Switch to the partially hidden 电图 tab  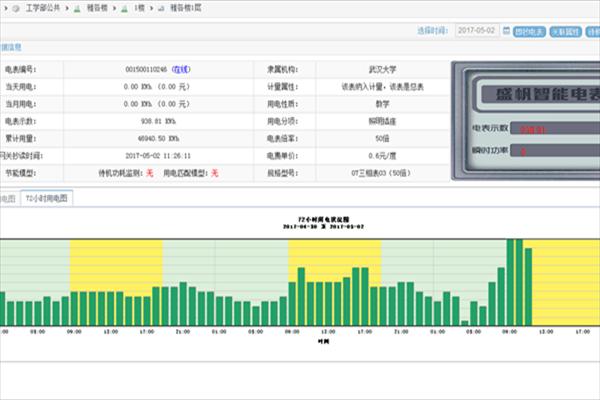point(8,200)
